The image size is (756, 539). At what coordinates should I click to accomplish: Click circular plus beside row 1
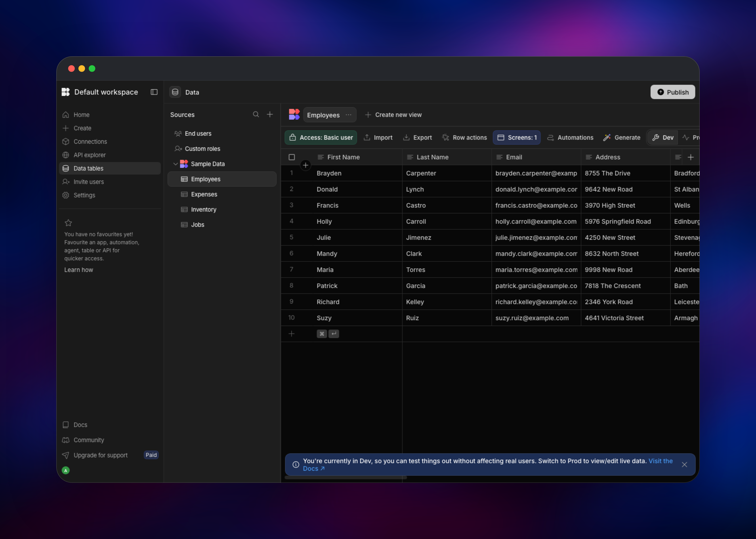pos(306,165)
